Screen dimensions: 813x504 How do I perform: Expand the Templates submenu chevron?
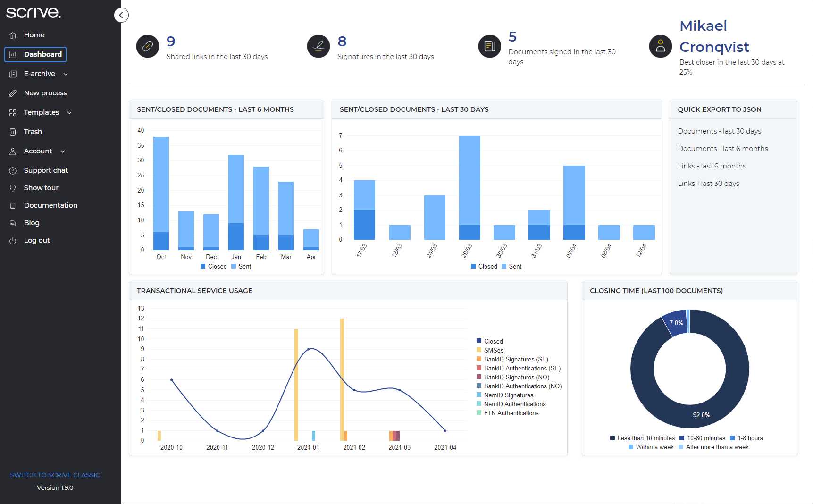(x=69, y=113)
